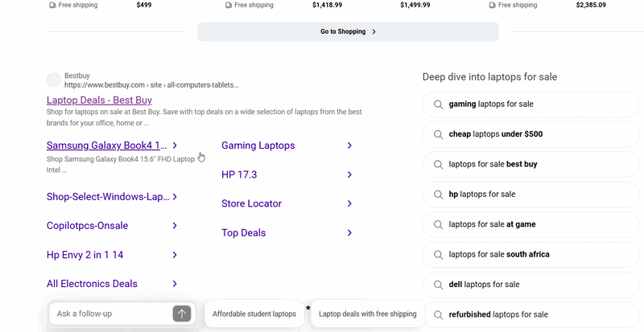Click magnifier icon for dell laptops
Image resolution: width=644 pixels, height=332 pixels.
tap(438, 285)
